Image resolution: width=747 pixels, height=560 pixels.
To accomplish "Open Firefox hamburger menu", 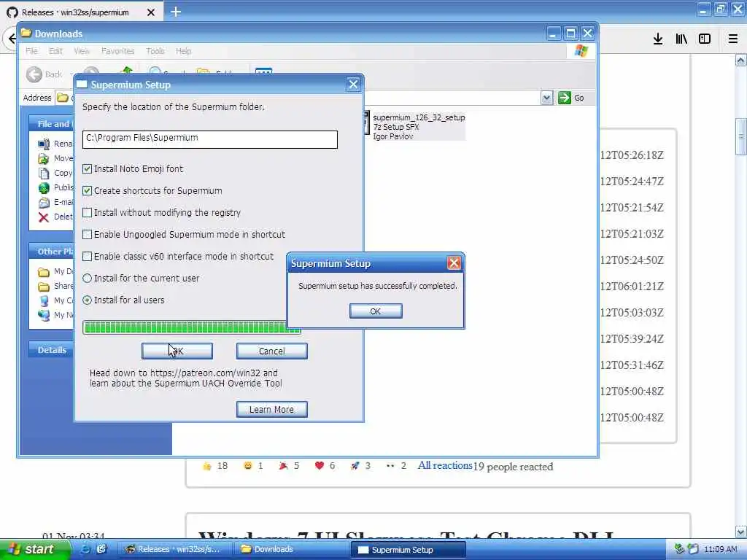I will click(x=733, y=39).
